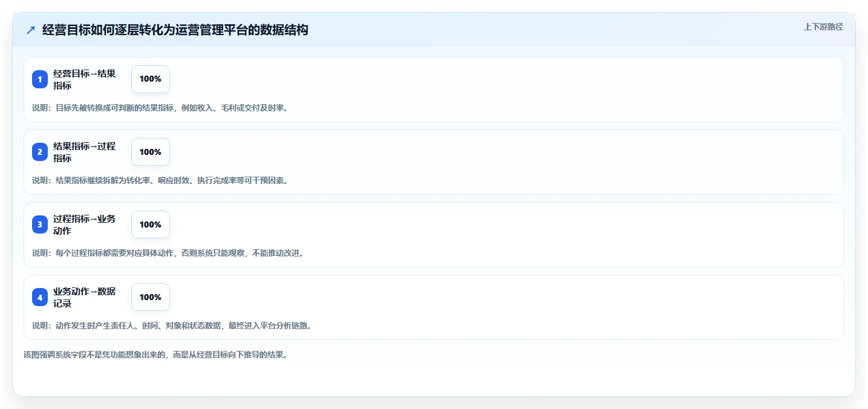Click the description starting 结果指标继续拆解为转化率
Image resolution: width=868 pixels, height=409 pixels.
pos(160,180)
